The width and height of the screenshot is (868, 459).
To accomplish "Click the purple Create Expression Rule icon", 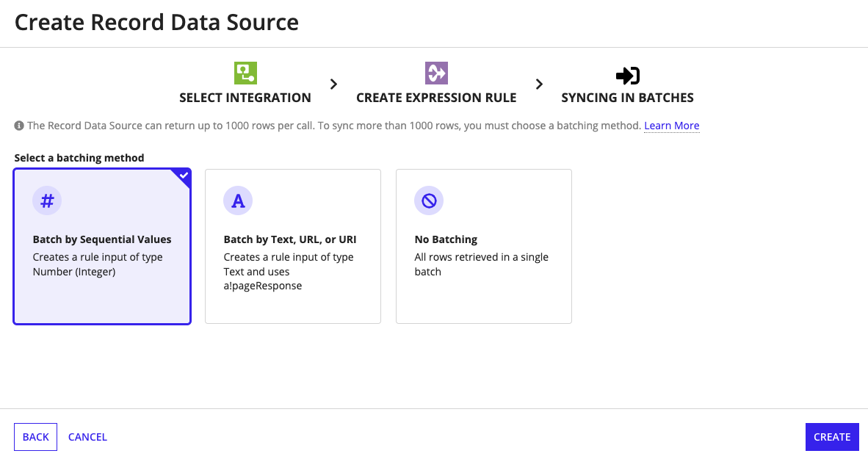I will click(x=436, y=73).
